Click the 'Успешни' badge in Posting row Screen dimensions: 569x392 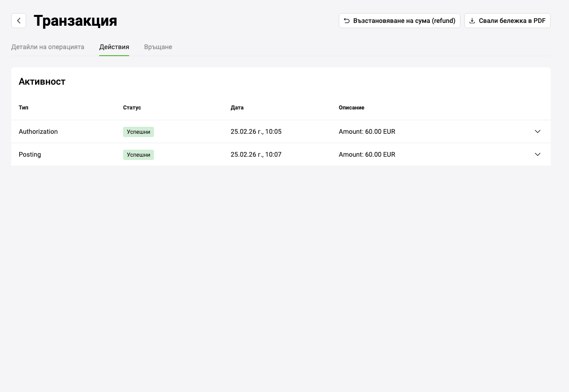pyautogui.click(x=139, y=155)
